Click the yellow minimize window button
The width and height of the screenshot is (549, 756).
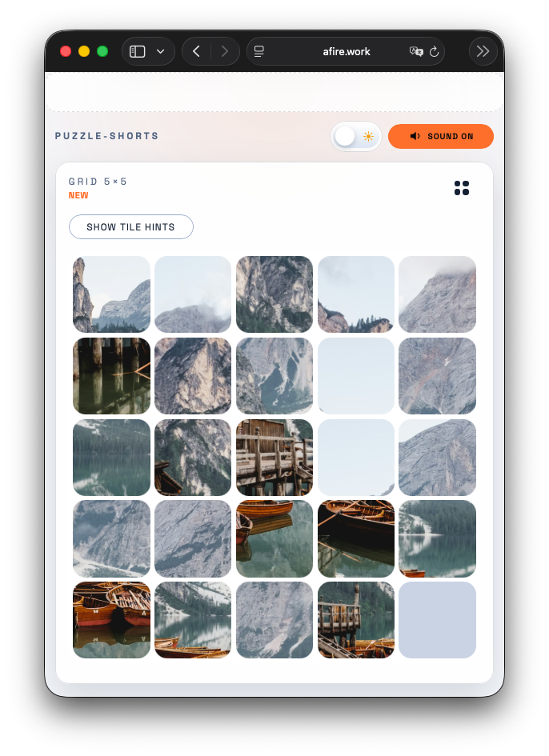[84, 51]
